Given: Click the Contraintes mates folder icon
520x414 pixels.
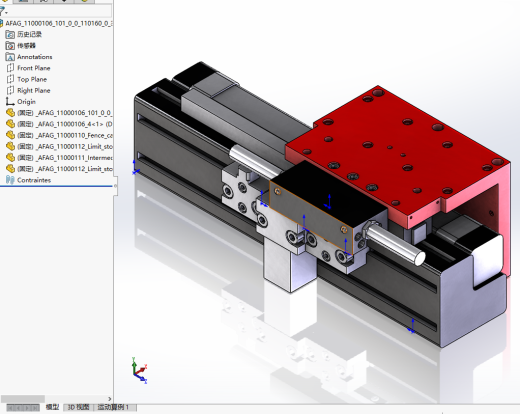Looking at the screenshot, I should click(x=10, y=180).
